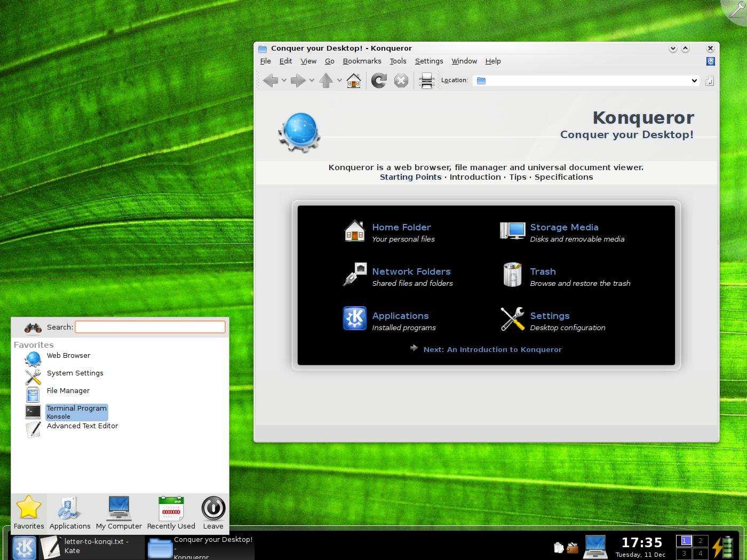Click the wrench and screwdriver Settings icon
747x560 pixels.
[x=512, y=319]
